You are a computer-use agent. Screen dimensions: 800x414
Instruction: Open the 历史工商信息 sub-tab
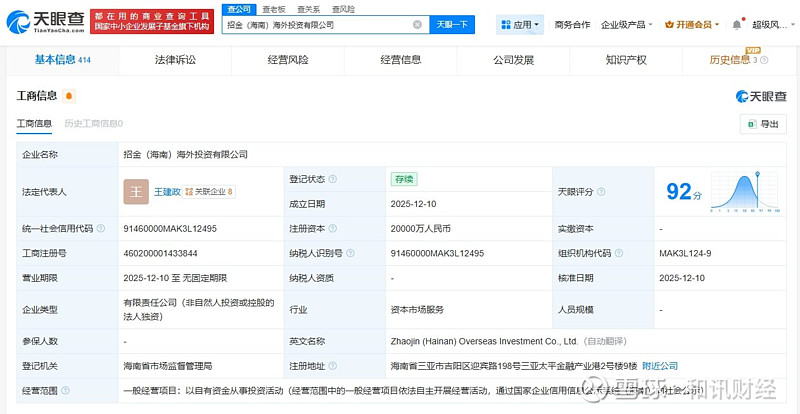pos(93,124)
